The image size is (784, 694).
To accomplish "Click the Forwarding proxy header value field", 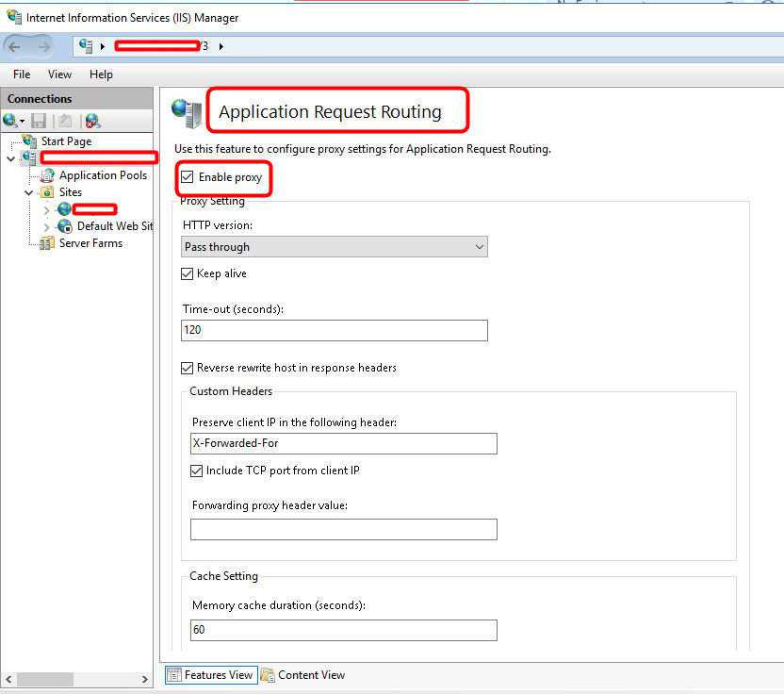I will pyautogui.click(x=344, y=529).
